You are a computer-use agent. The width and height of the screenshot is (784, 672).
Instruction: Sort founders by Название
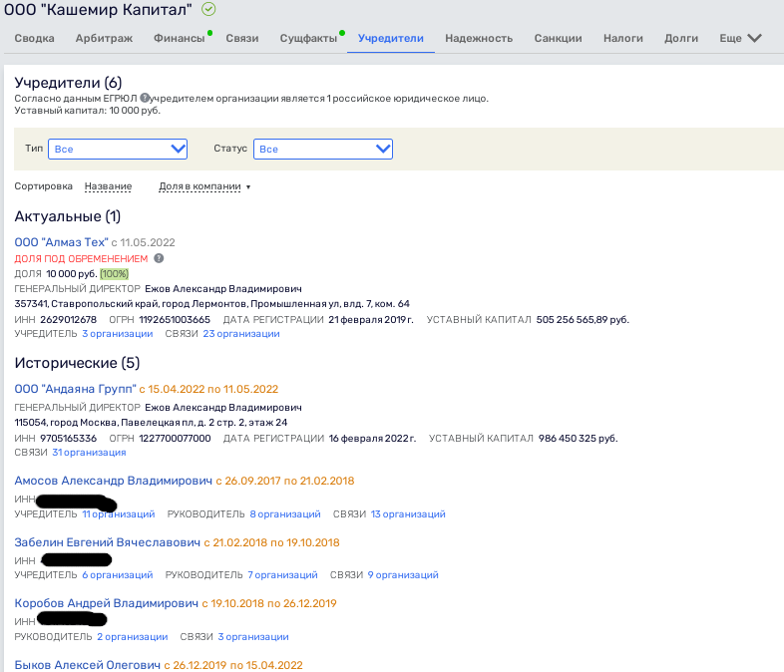[108, 186]
